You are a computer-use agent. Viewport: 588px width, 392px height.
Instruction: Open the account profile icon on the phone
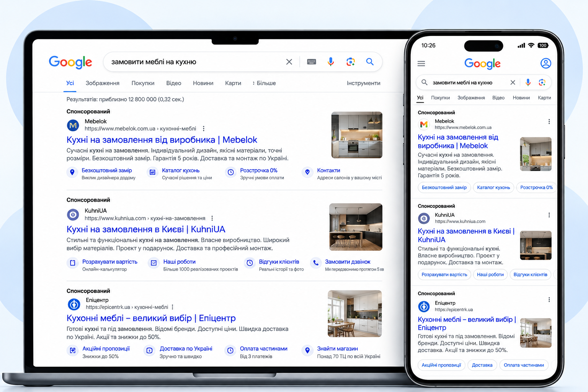tap(546, 63)
